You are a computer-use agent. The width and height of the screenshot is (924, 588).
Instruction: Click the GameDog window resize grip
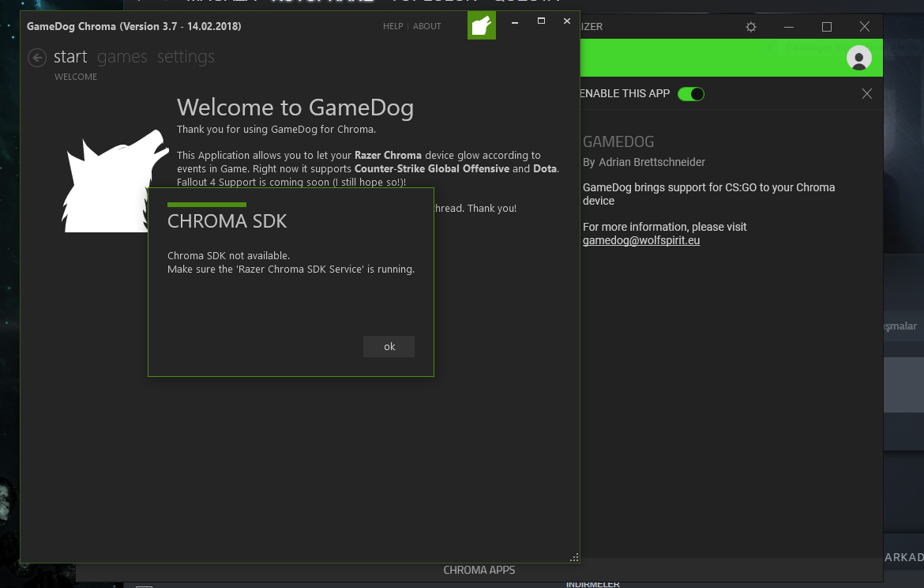tap(574, 557)
